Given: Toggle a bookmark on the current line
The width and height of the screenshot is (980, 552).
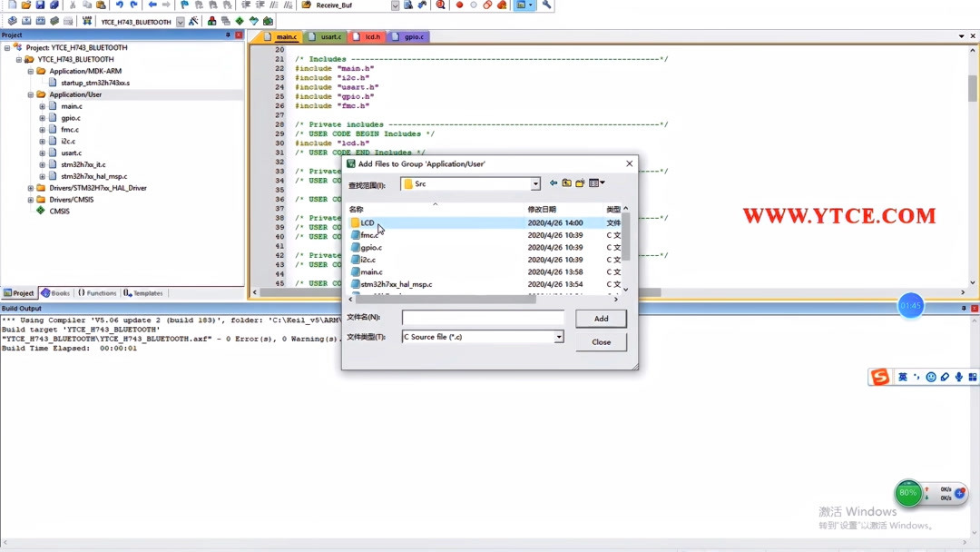Looking at the screenshot, I should (185, 5).
